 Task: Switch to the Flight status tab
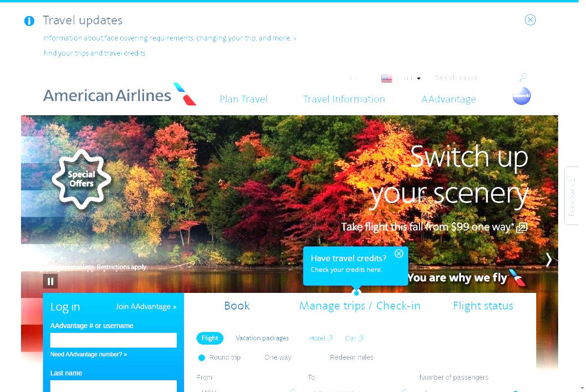483,306
